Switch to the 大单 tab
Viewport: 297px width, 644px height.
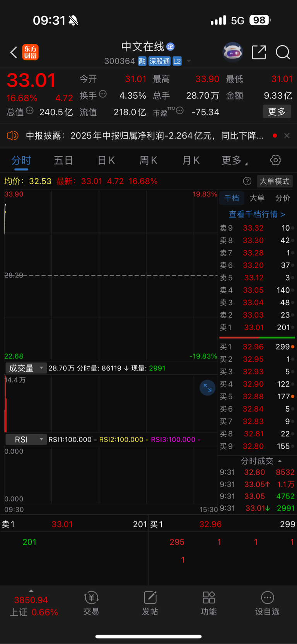(257, 198)
